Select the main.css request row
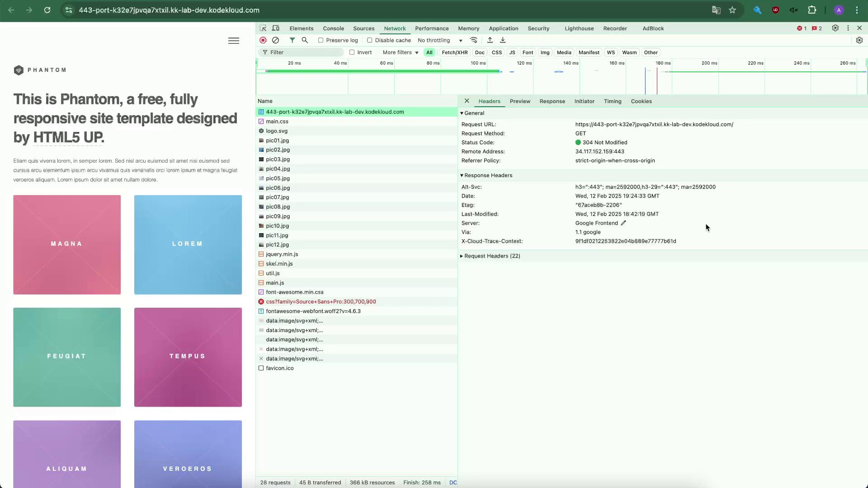The height and width of the screenshot is (488, 868). point(277,122)
